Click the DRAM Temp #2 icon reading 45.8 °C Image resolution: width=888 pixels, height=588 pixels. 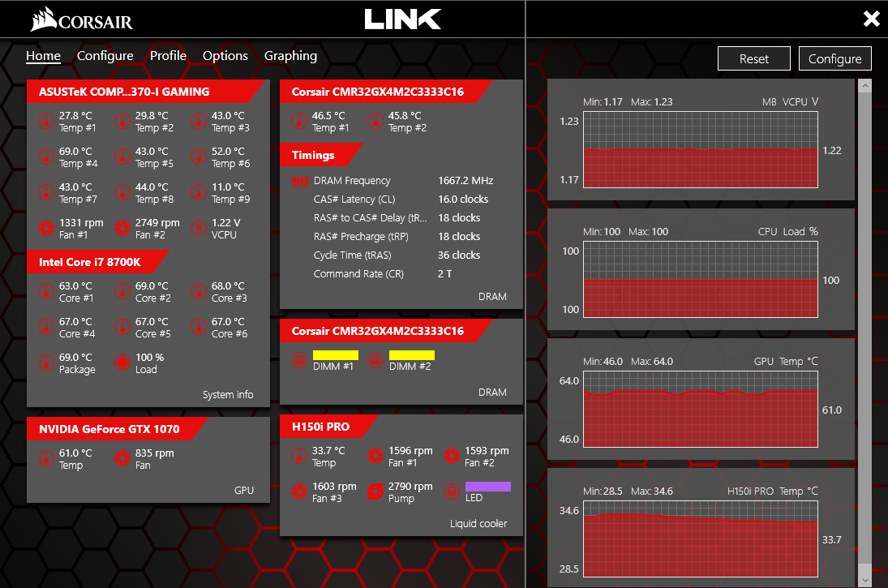[375, 121]
